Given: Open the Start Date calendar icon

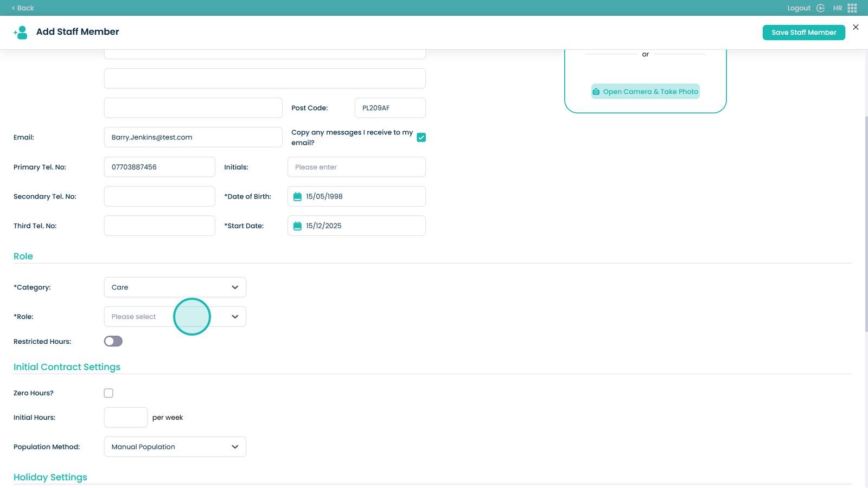Looking at the screenshot, I should pyautogui.click(x=297, y=226).
